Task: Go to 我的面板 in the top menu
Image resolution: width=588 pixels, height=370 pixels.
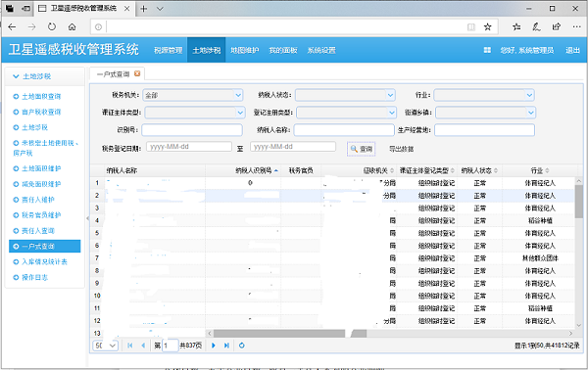Action: [283, 50]
